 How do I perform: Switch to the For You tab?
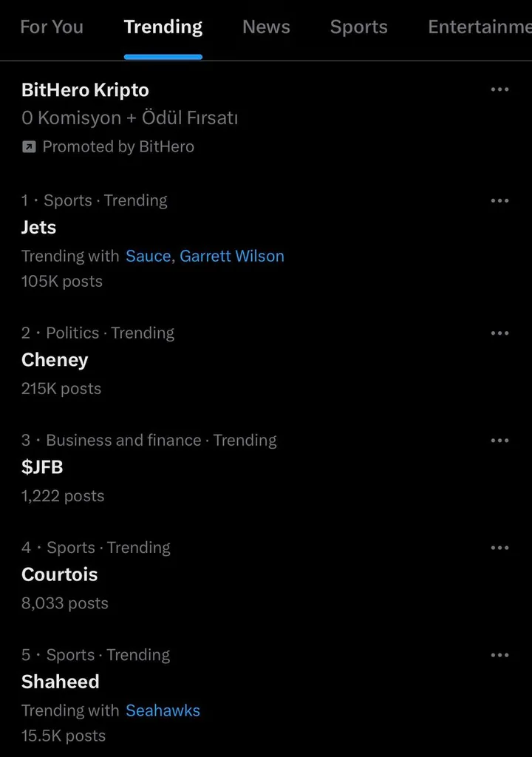[x=52, y=27]
